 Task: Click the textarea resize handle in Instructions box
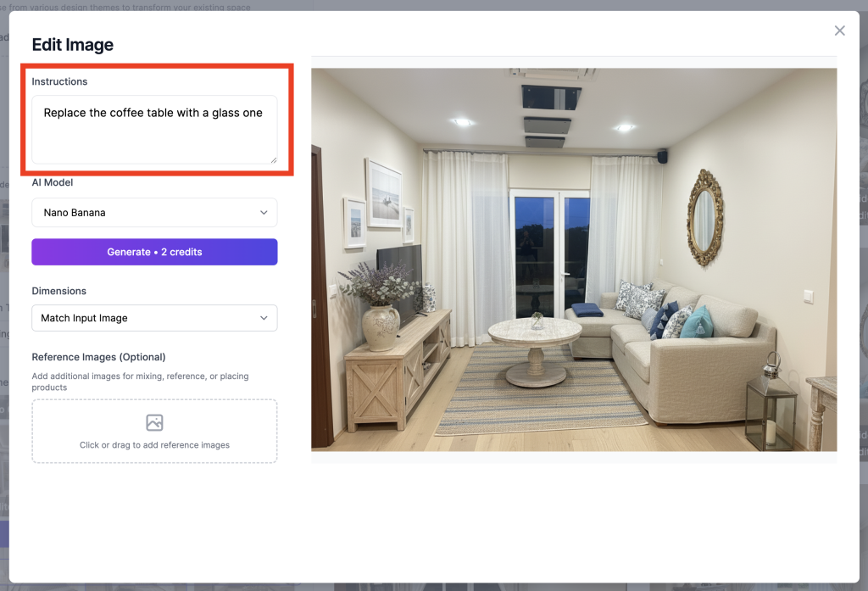click(274, 159)
